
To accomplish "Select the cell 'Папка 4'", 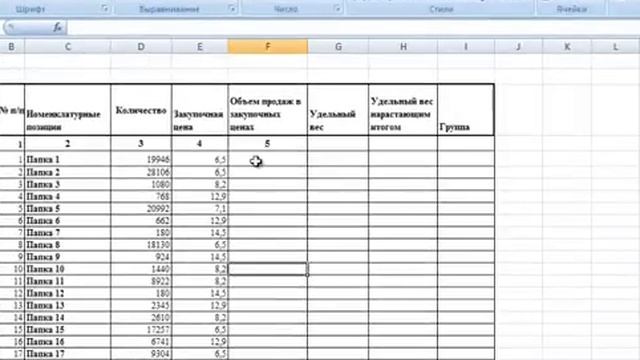I will pos(68,196).
